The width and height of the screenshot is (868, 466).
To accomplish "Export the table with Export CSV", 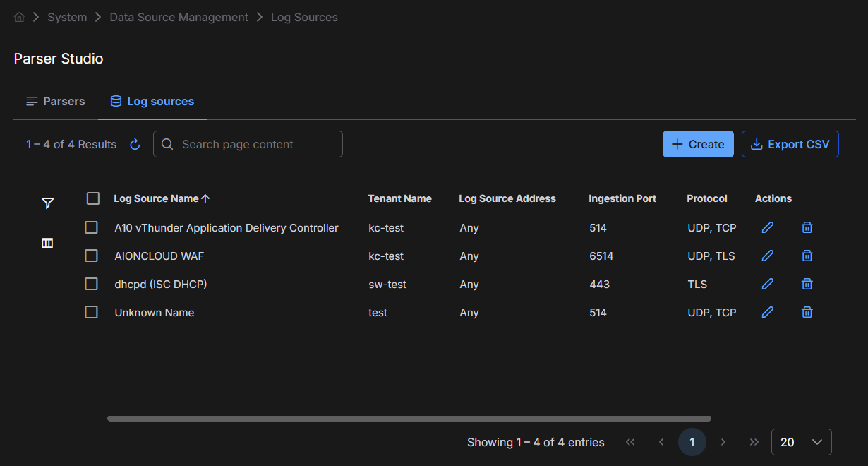I will pos(790,144).
